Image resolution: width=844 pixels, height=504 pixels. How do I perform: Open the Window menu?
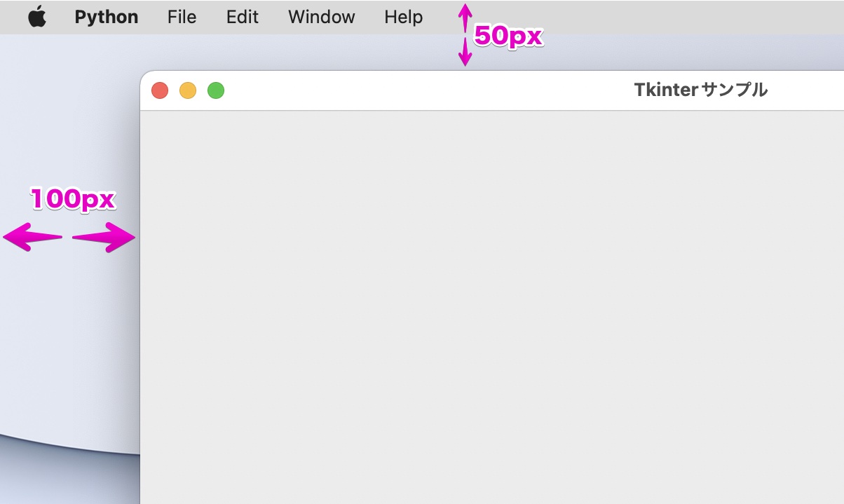click(321, 16)
